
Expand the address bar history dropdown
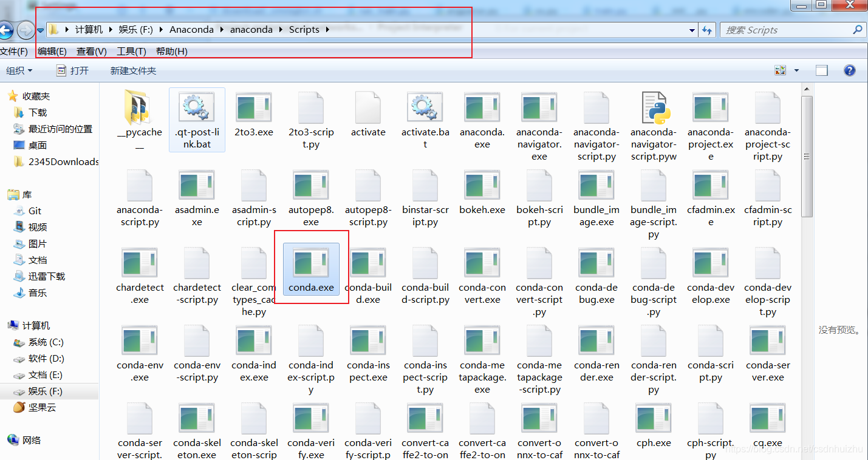692,30
